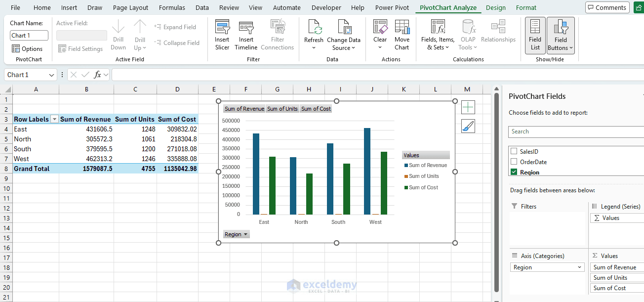Click Collapse Field
Image resolution: width=644 pixels, height=302 pixels.
click(176, 43)
